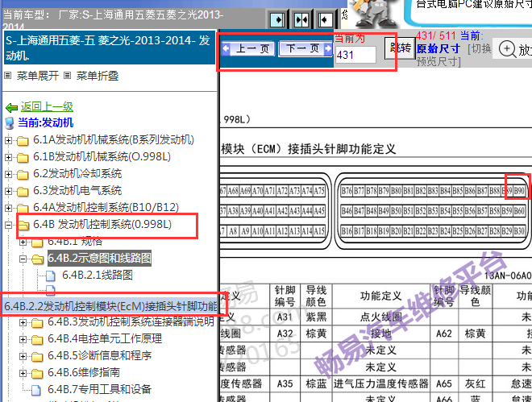
Task: Expand 6.4B.4电控单元工作原理 node
Action: coord(23,339)
